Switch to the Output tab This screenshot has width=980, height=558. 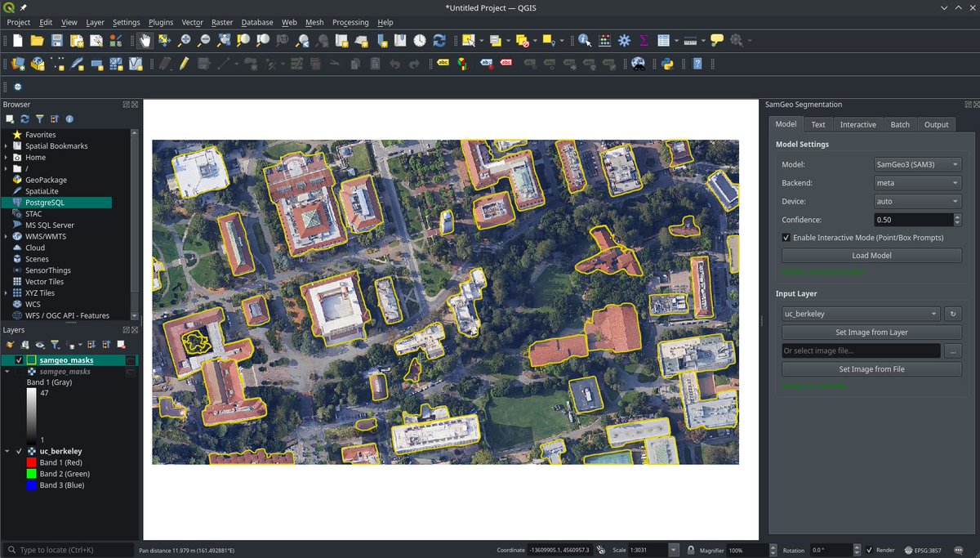936,124
